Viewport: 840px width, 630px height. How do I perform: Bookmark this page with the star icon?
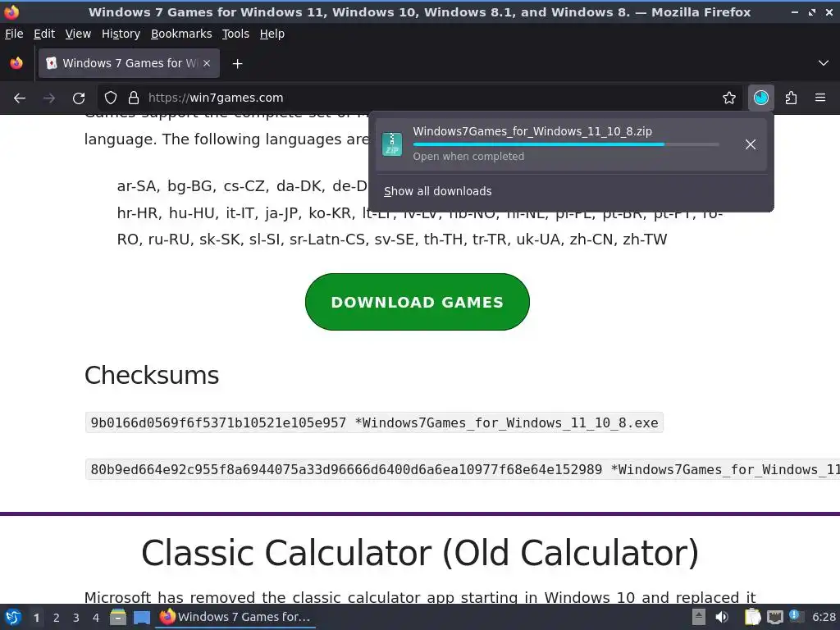[728, 98]
